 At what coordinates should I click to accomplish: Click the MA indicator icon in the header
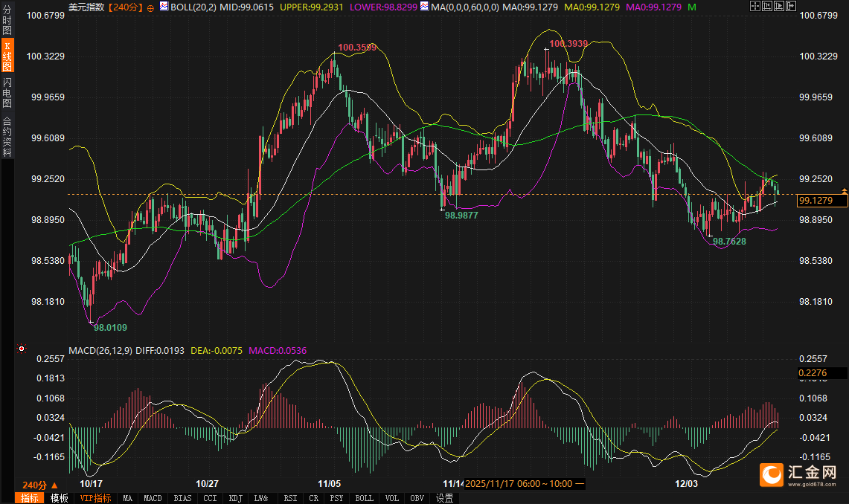point(424,7)
